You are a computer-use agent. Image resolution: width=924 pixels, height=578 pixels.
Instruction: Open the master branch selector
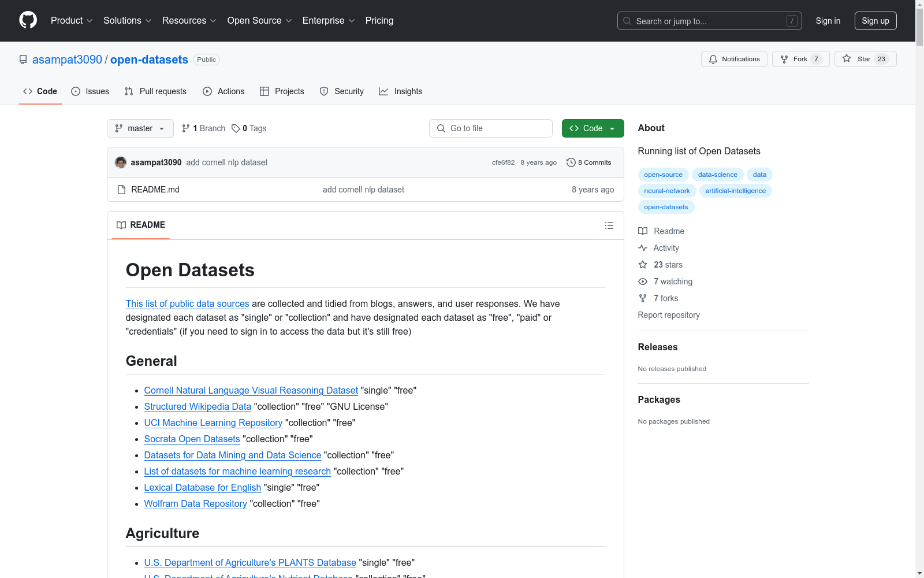(x=140, y=128)
